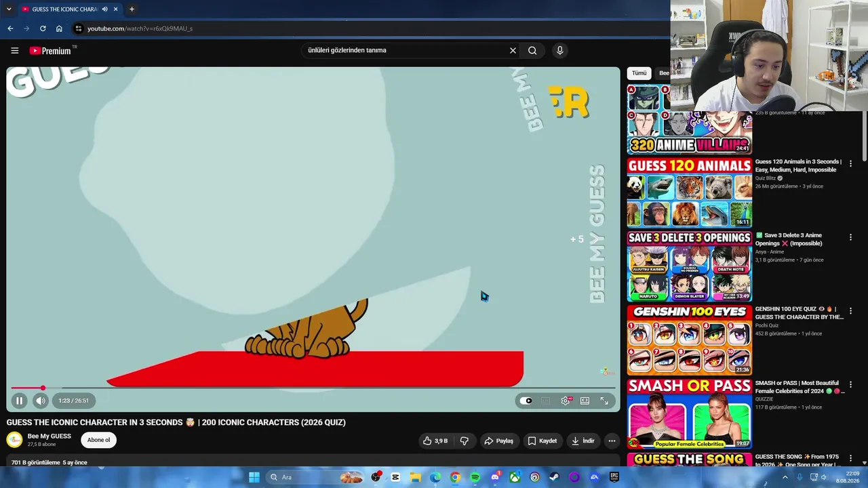Go to YouTube Premium home via logo
868x488 pixels.
tap(50, 50)
